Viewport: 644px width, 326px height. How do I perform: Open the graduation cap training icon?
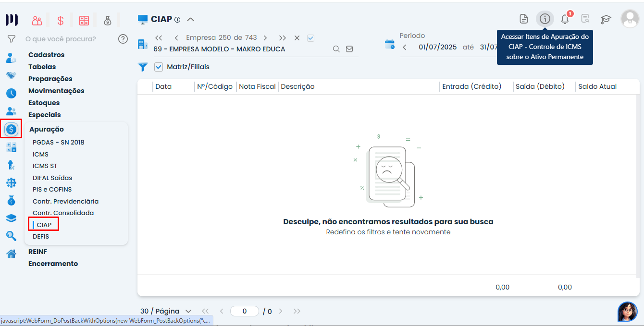coord(606,19)
